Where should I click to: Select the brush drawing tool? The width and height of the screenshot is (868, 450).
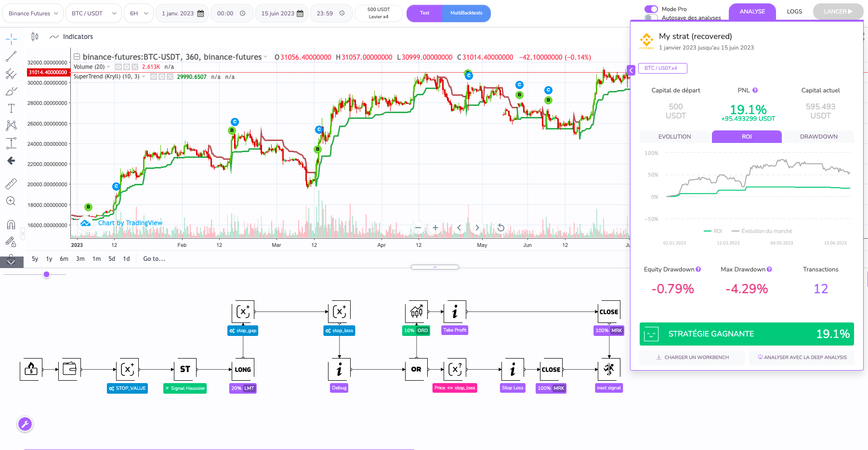tap(11, 91)
